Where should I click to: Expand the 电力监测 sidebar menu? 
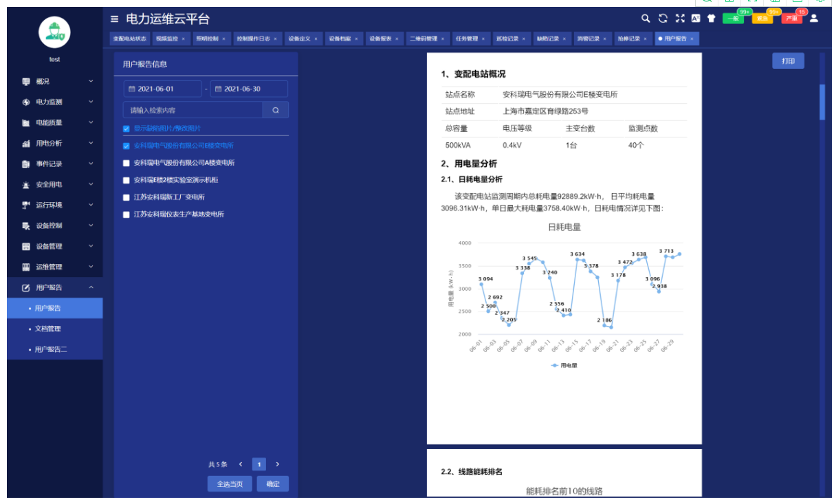(55, 102)
